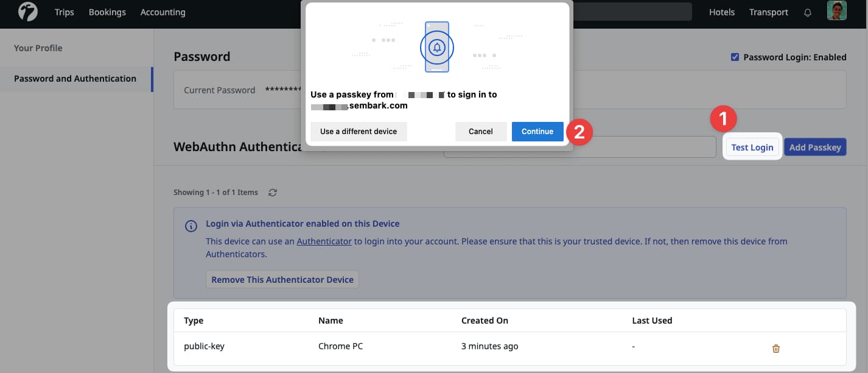
Task: Toggle the Password Login Enabled checkbox
Action: [x=735, y=57]
